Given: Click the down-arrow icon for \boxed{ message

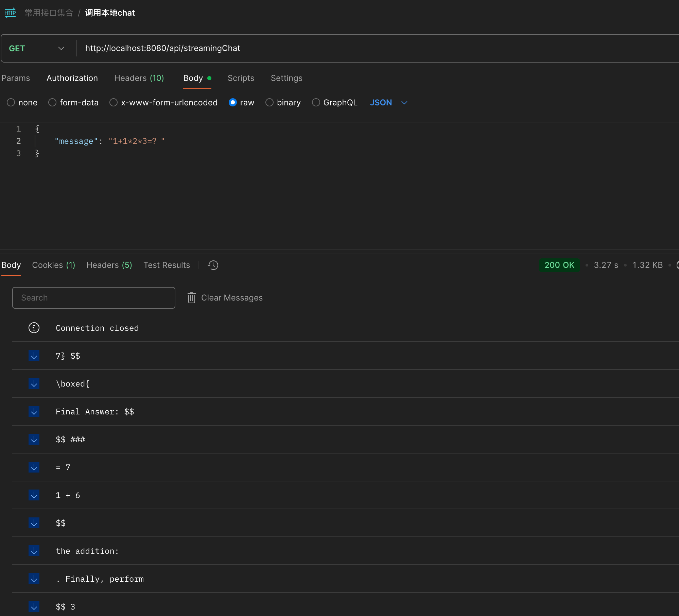Looking at the screenshot, I should click(34, 384).
